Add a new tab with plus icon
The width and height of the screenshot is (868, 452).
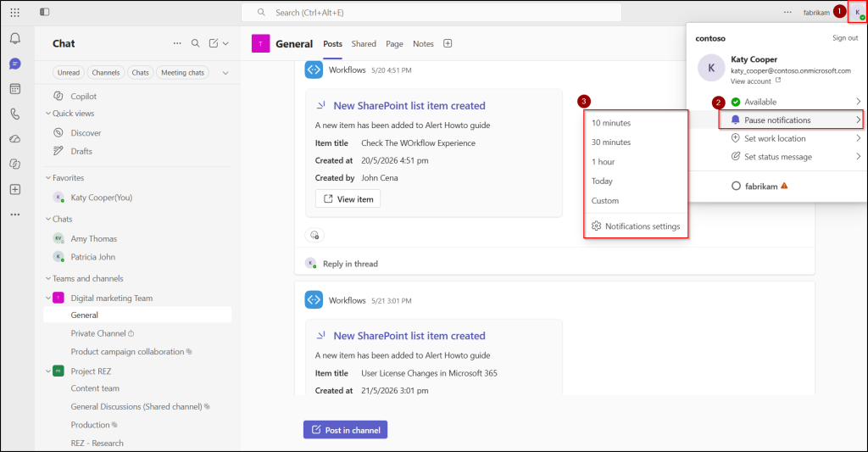tap(448, 43)
